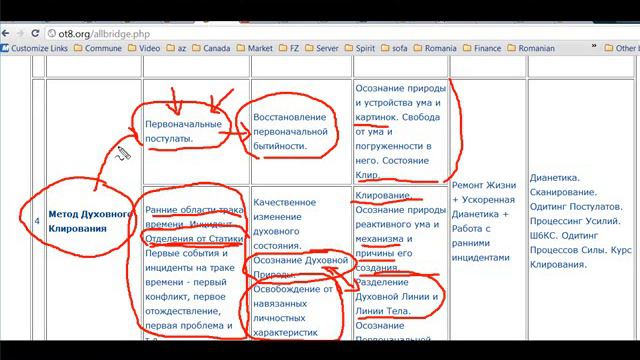This screenshot has height=360, width=640.
Task: Click the text "Отделения от Статики"
Action: (194, 239)
